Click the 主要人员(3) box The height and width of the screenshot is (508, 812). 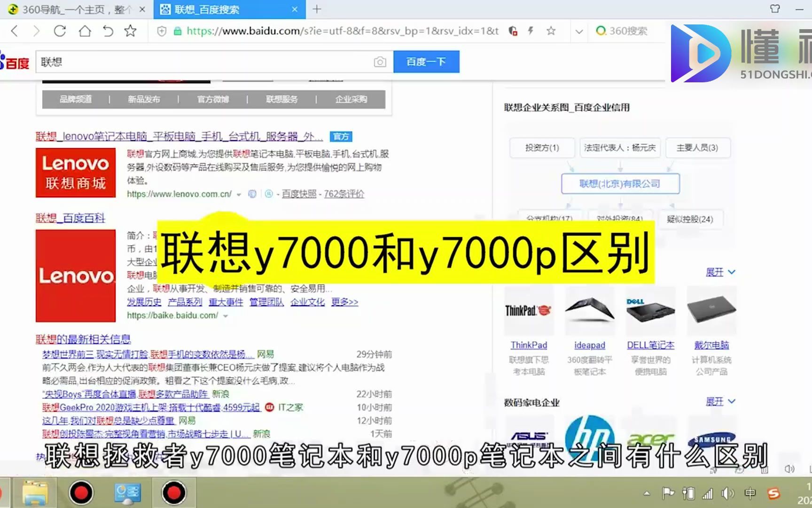coord(697,148)
